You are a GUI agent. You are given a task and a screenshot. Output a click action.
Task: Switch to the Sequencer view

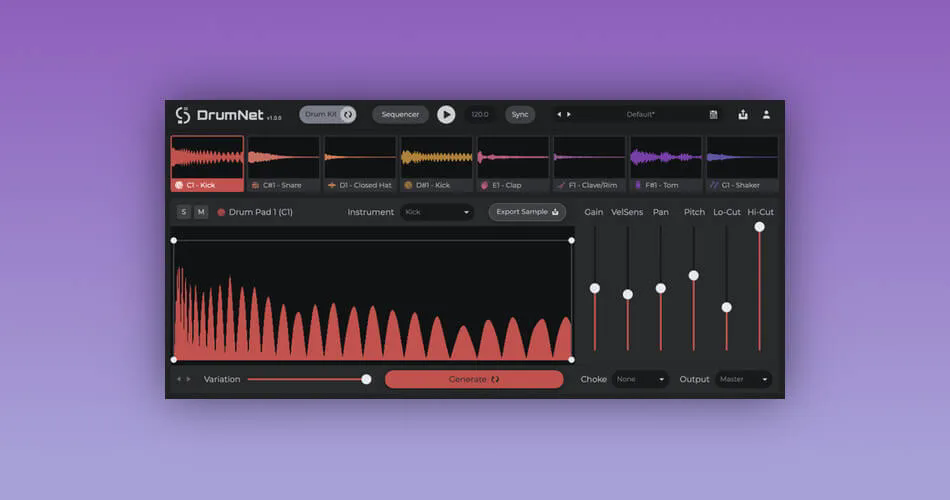(400, 115)
